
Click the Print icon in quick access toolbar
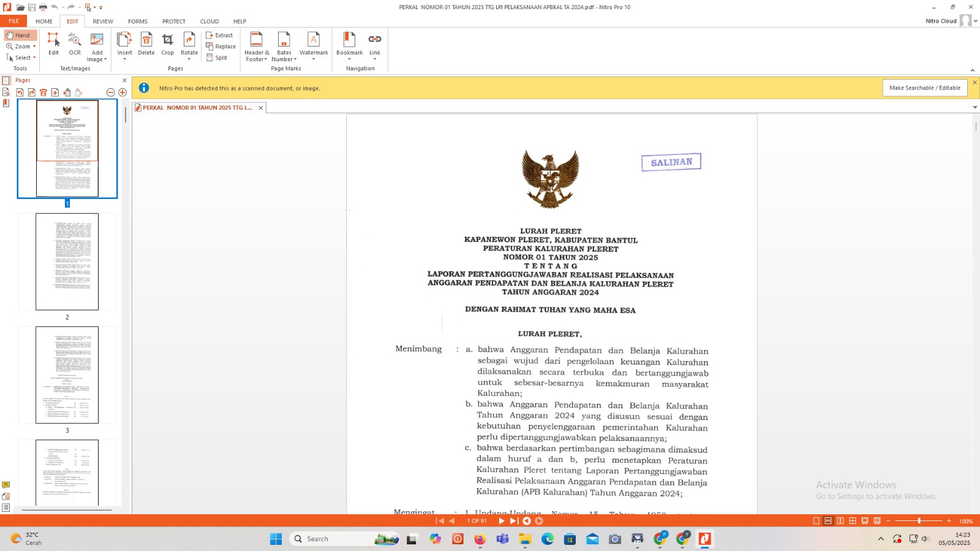(x=43, y=7)
